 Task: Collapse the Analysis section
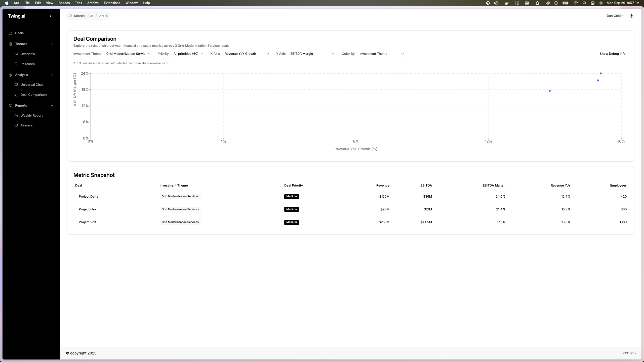point(52,75)
